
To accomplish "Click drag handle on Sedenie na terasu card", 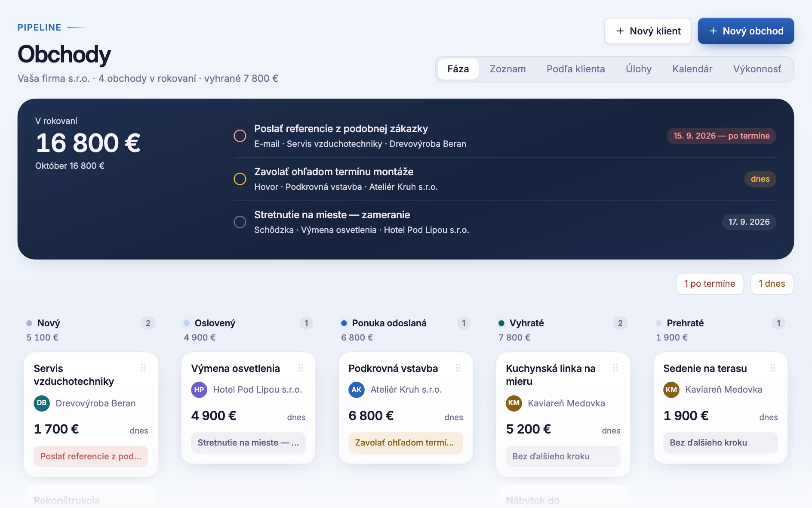I will pos(773,368).
